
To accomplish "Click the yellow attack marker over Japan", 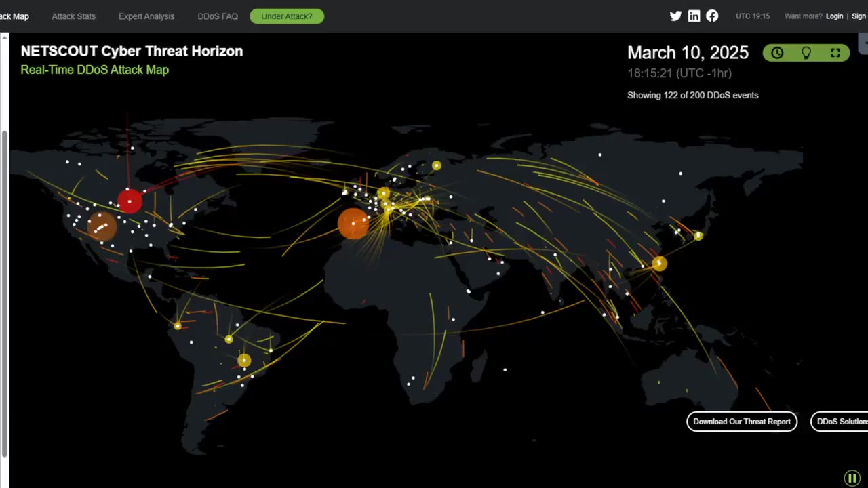I will pos(698,236).
